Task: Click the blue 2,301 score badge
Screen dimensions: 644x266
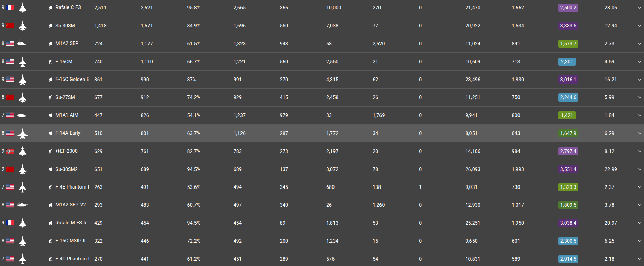Action: (x=567, y=62)
